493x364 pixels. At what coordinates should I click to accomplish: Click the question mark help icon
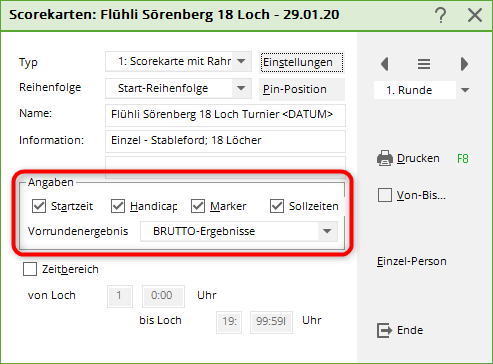tap(441, 15)
